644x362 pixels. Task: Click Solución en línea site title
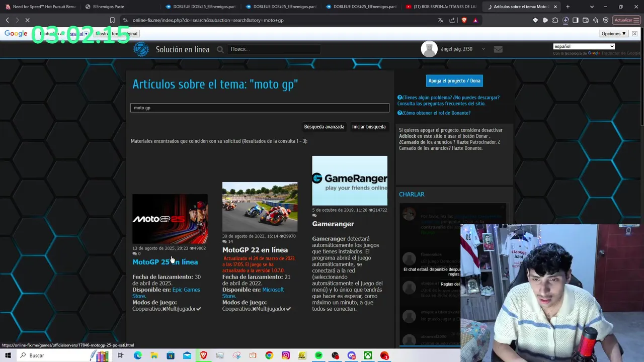tap(183, 49)
